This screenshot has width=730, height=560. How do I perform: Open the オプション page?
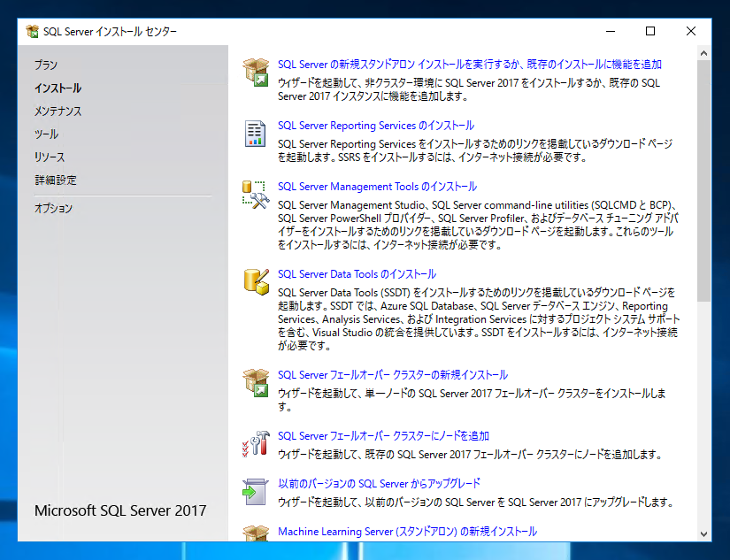53,208
